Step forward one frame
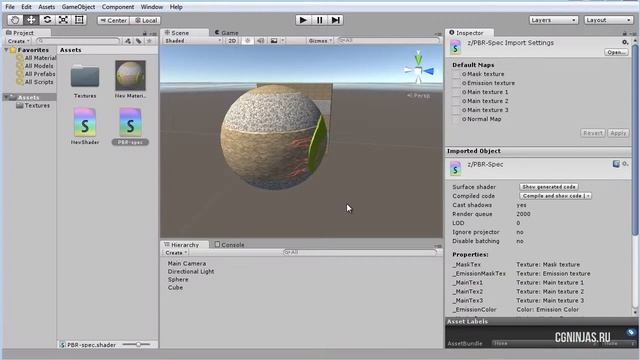640x360 pixels. pyautogui.click(x=336, y=20)
